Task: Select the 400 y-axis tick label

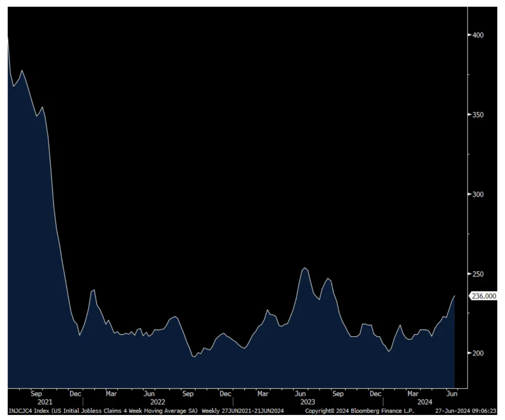Action: [x=478, y=35]
